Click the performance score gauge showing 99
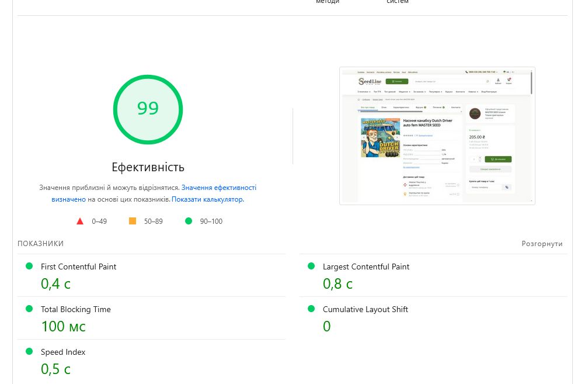This screenshot has height=384, width=588. [x=148, y=109]
